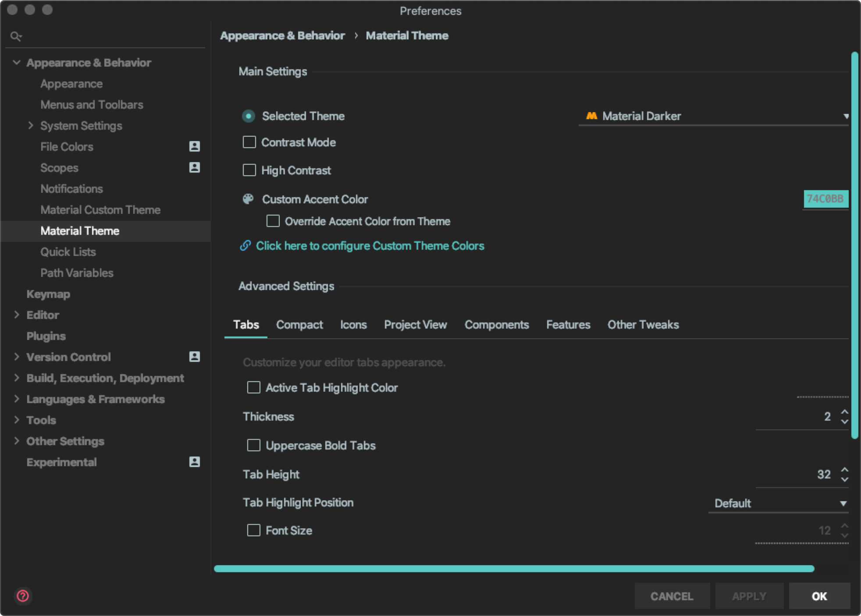Select Notifications in the settings tree
861x616 pixels.
pyautogui.click(x=71, y=189)
